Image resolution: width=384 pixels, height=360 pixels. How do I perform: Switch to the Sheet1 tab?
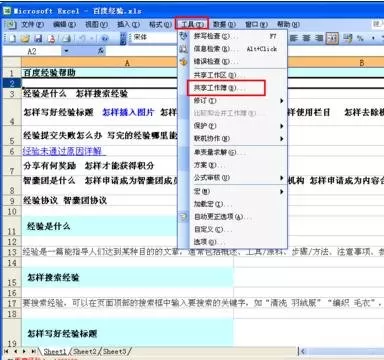click(55, 351)
